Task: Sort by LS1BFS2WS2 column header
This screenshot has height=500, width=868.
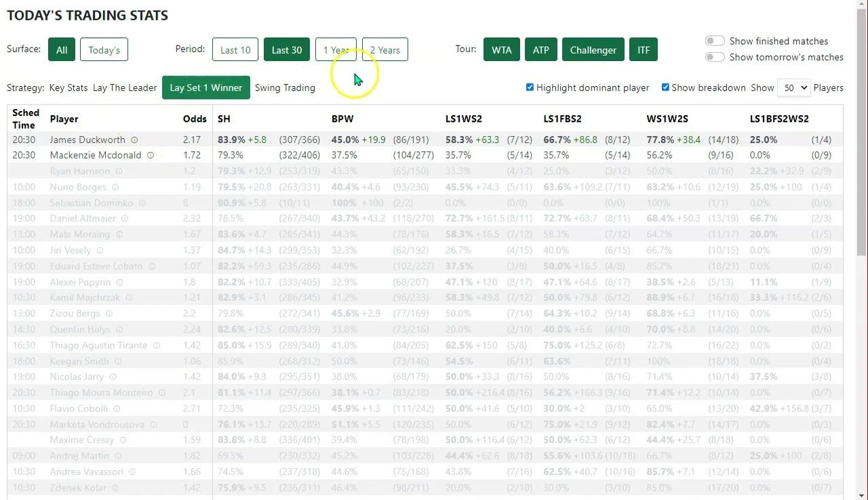Action: (779, 119)
